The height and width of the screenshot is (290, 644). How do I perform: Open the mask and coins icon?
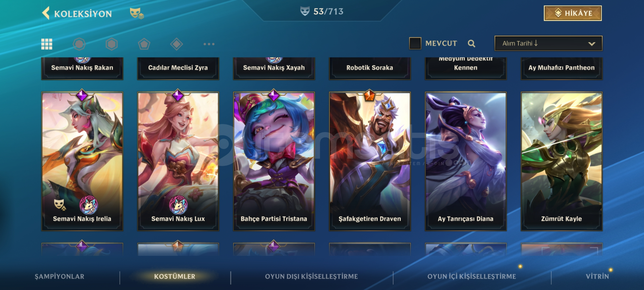[x=137, y=13]
